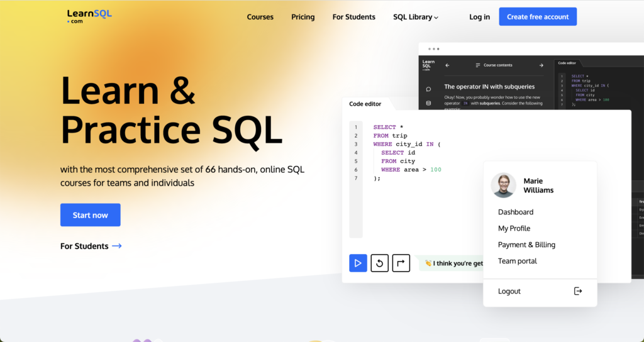This screenshot has width=644, height=342.
Task: Click the reset code circular arrow icon
Action: click(379, 263)
